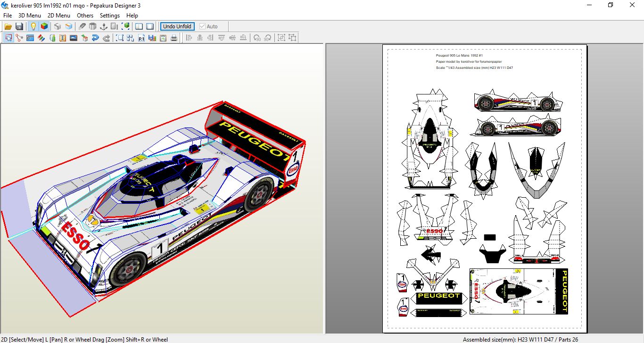Save the project with the floppy icon
The height and width of the screenshot is (343, 644).
pyautogui.click(x=19, y=26)
